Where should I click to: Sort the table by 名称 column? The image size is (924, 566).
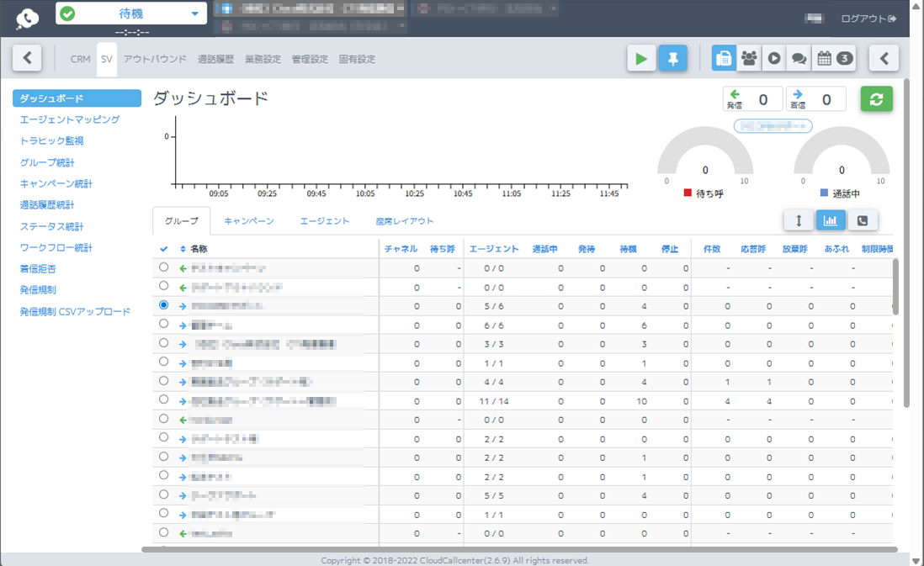198,249
